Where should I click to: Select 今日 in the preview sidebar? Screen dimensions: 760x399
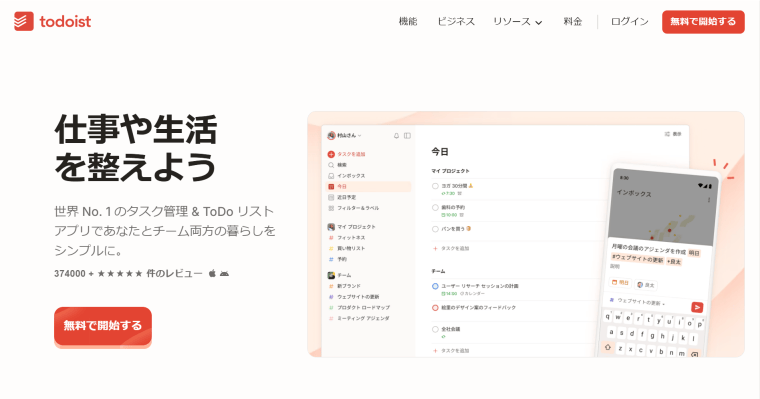(369, 186)
